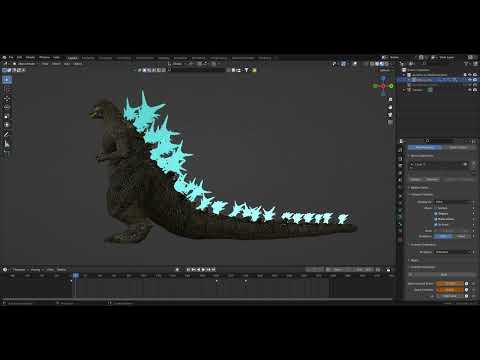This screenshot has width=480, height=360.
Task: Toggle render camera icon on highlighted outliner row
Action: [475, 80]
